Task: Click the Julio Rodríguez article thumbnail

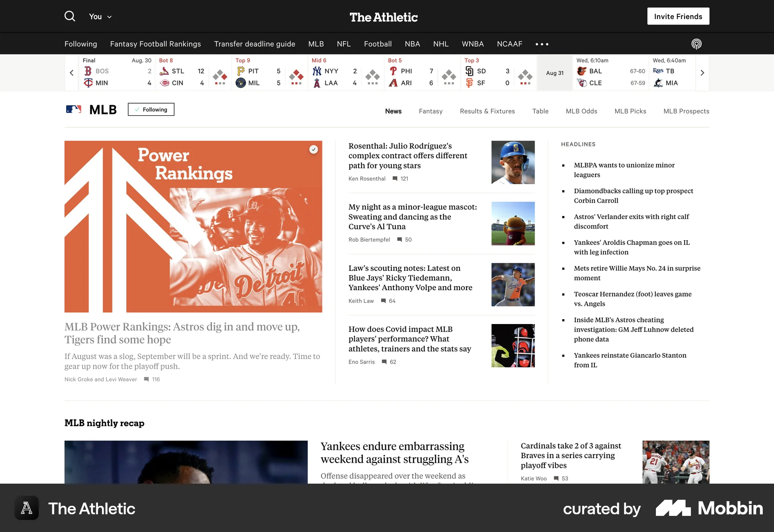Action: pyautogui.click(x=513, y=162)
